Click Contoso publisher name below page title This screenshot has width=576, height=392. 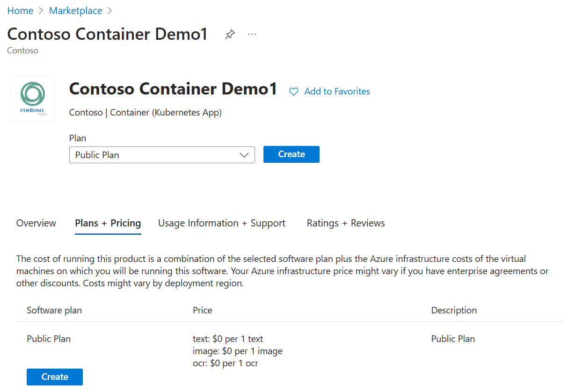[22, 51]
